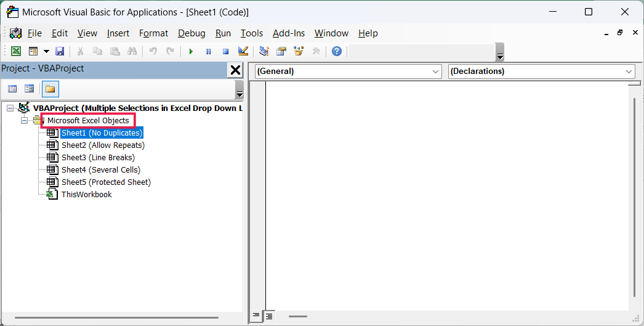
Task: Click the Copy icon in toolbar
Action: (x=97, y=51)
